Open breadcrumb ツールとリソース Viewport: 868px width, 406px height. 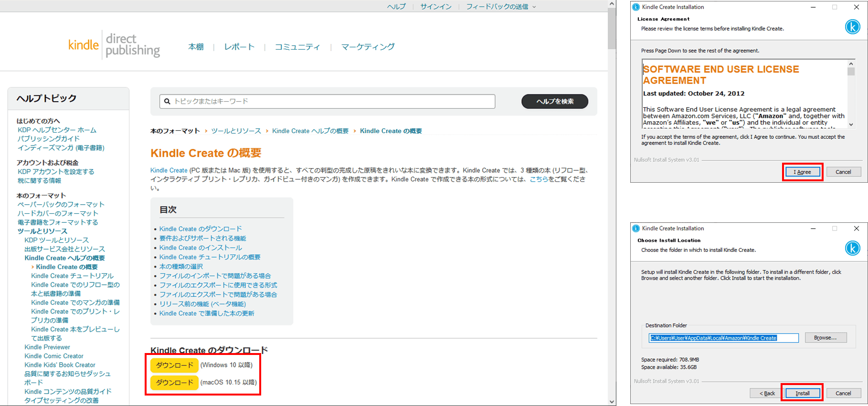pyautogui.click(x=236, y=131)
